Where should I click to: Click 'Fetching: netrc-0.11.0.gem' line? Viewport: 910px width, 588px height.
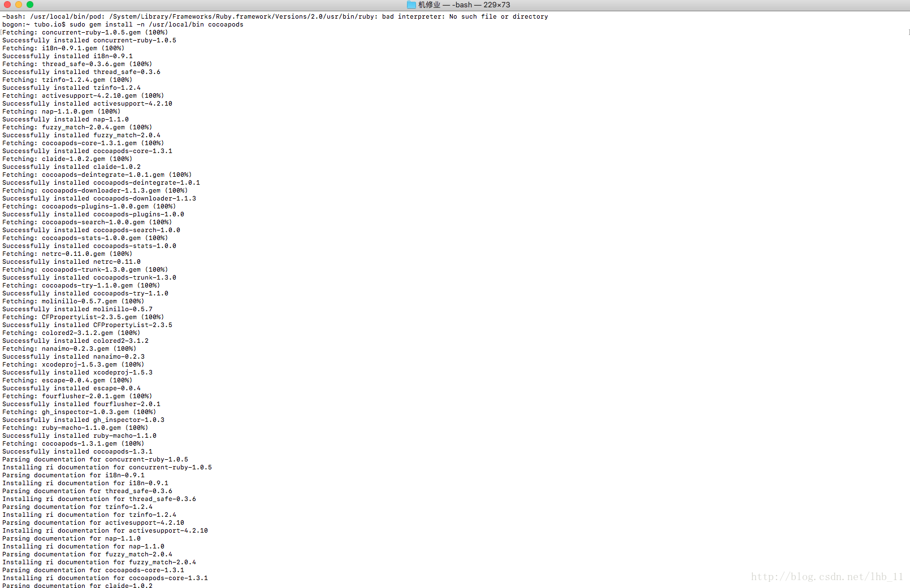click(67, 254)
